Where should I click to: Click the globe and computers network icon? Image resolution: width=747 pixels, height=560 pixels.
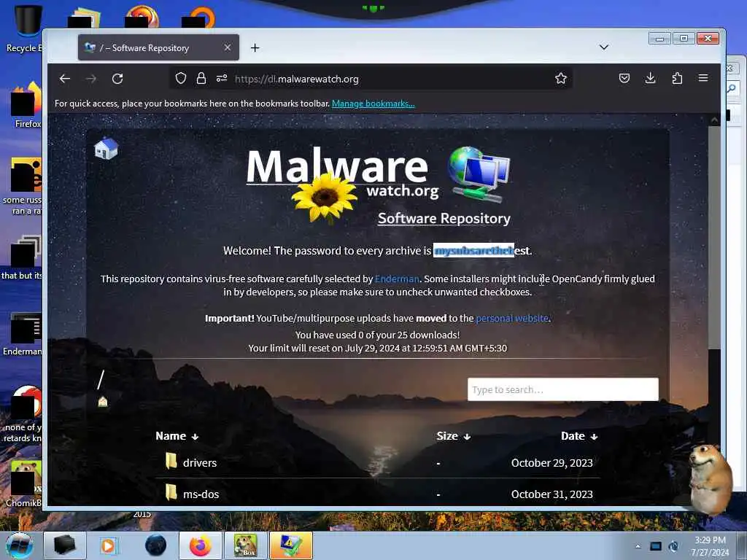point(479,174)
